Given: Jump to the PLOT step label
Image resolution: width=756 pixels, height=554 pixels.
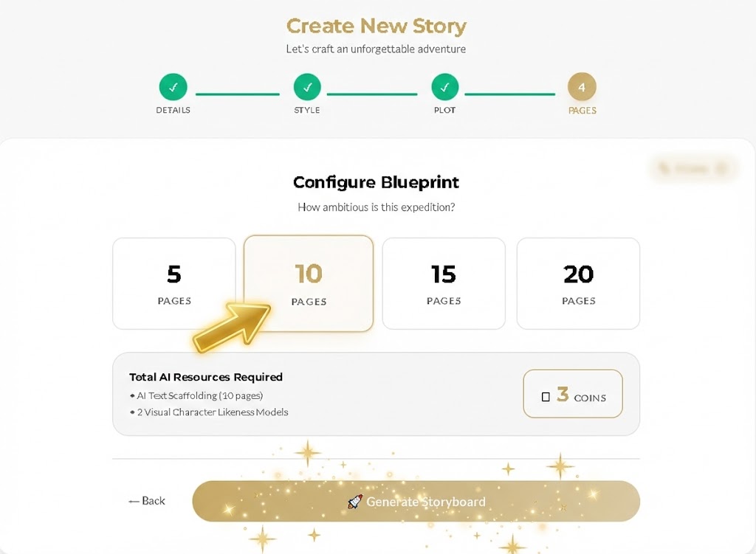Looking at the screenshot, I should click(x=444, y=111).
